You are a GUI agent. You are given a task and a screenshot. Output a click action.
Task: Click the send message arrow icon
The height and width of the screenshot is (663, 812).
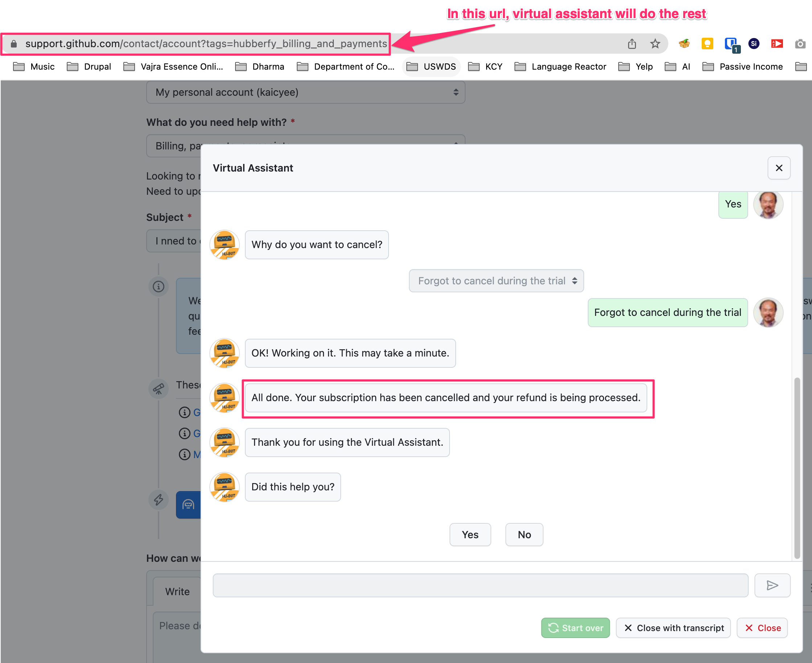point(772,585)
